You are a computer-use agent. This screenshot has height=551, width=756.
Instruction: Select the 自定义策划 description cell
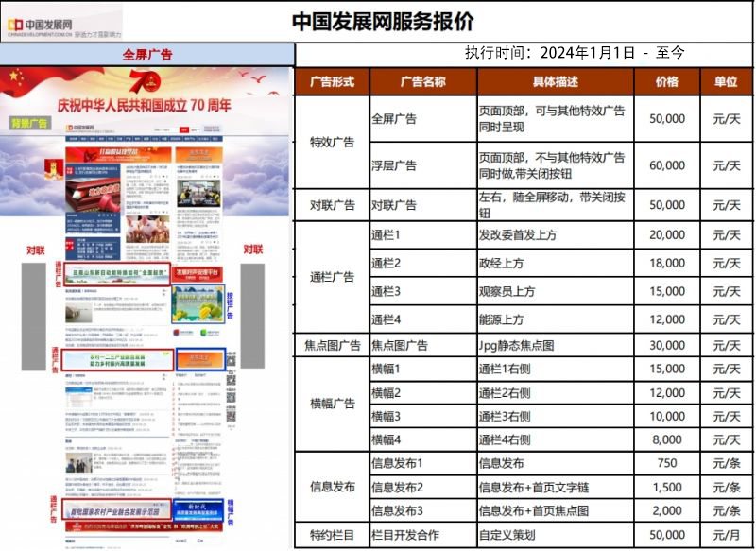click(556, 535)
